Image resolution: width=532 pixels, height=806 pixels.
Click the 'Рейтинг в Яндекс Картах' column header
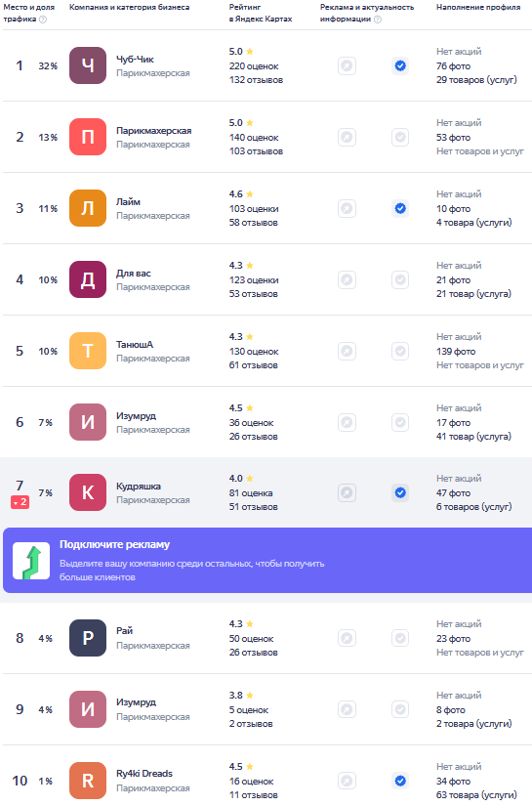pos(261,13)
